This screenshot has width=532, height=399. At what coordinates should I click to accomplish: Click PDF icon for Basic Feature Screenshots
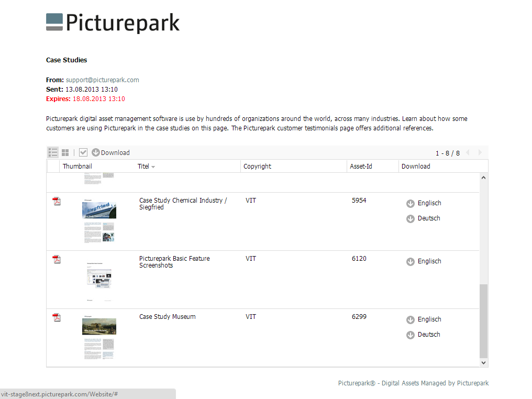[57, 259]
